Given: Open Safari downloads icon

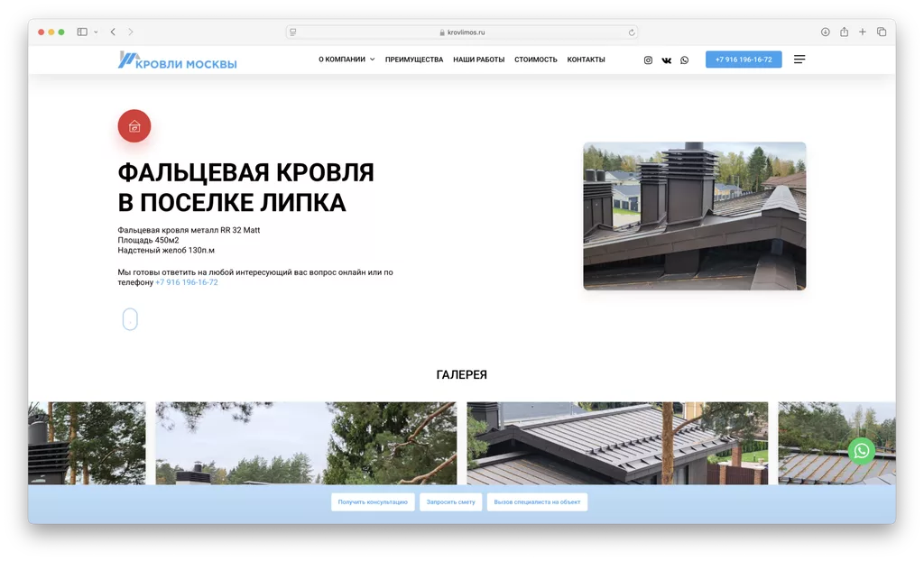Looking at the screenshot, I should coord(825,32).
